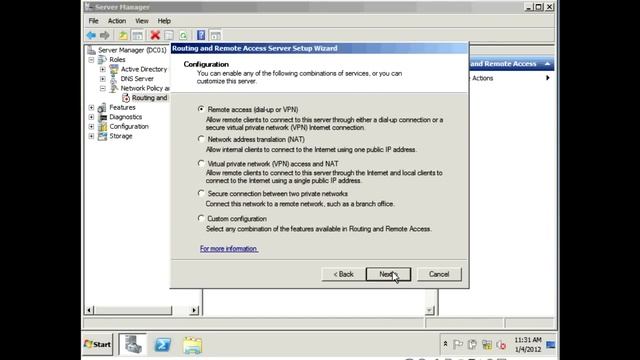Expand the Actions submenu arrow in Actions pane
640x360 pixels.
[547, 78]
